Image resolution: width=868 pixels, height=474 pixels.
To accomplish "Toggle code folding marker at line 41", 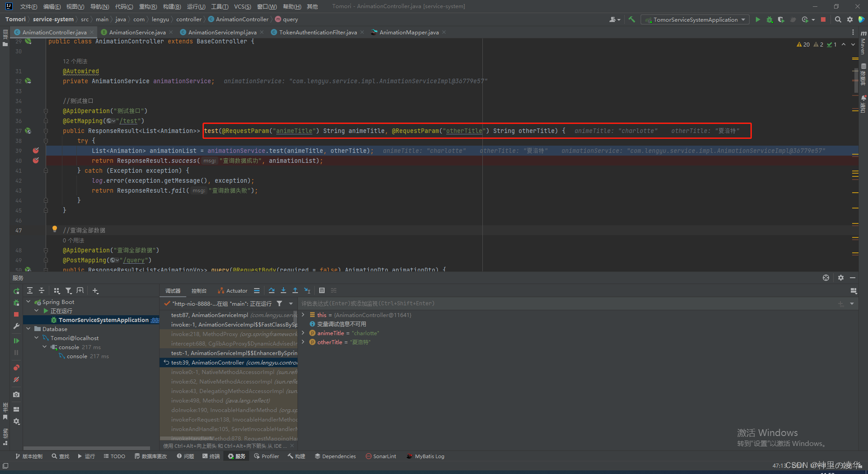I will 46,171.
